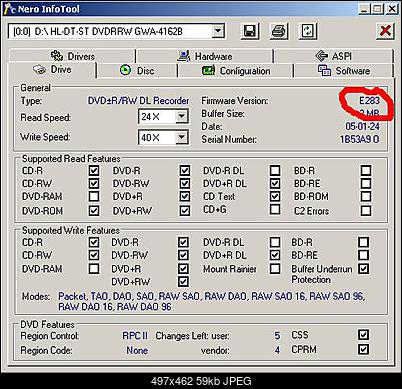Toggle DVD-ROM read feature checkbox
Image resolution: width=402 pixels, height=389 pixels.
[94, 211]
